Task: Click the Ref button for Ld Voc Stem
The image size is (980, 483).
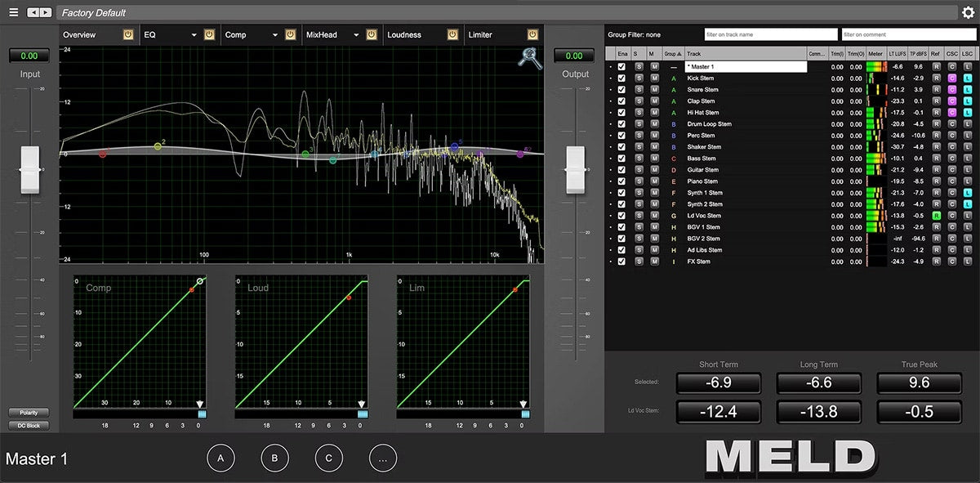Action: 937,216
